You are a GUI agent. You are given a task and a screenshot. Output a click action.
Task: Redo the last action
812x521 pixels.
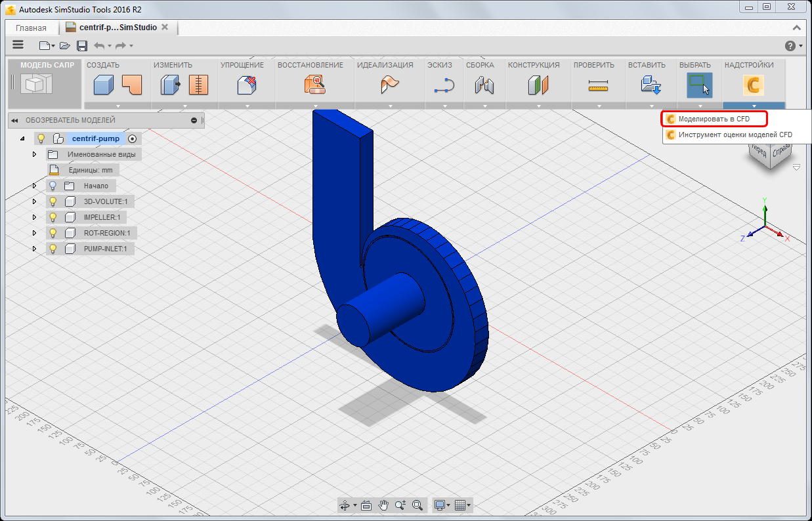tap(121, 45)
